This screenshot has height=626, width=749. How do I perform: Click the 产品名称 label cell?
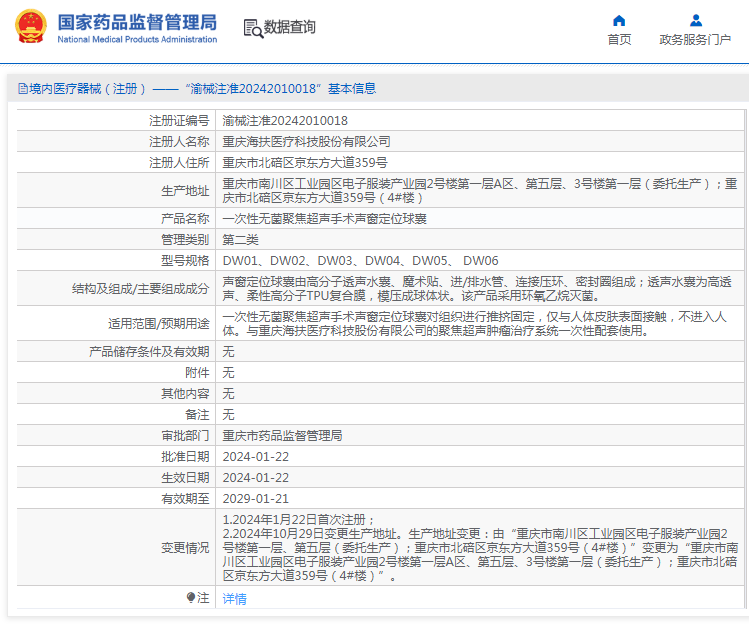pos(117,219)
